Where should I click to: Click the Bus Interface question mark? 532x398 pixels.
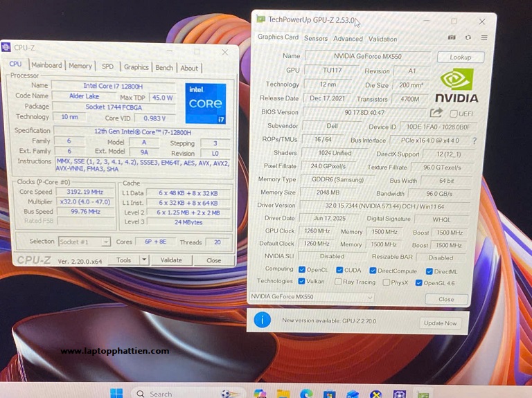point(475,141)
